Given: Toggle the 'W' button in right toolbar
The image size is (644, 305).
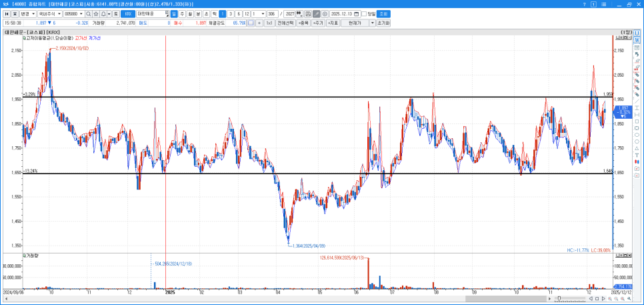Looking at the screenshot, I should pyautogui.click(x=637, y=41).
